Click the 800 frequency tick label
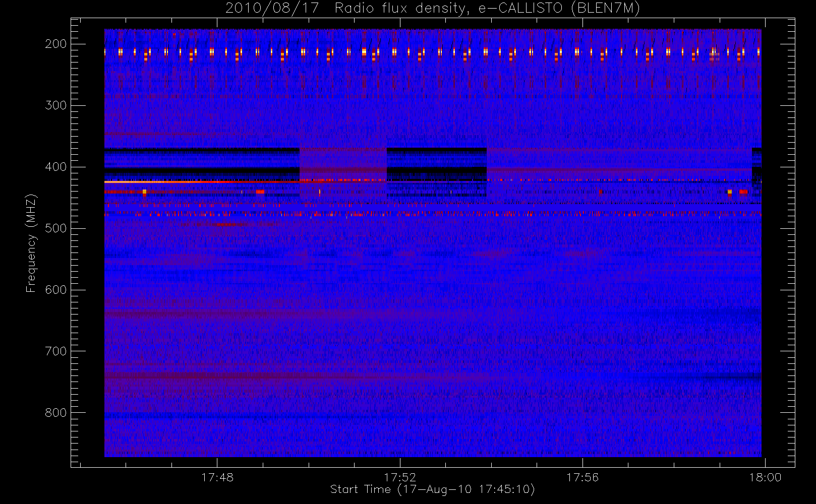This screenshot has height=504, width=816. 55,413
